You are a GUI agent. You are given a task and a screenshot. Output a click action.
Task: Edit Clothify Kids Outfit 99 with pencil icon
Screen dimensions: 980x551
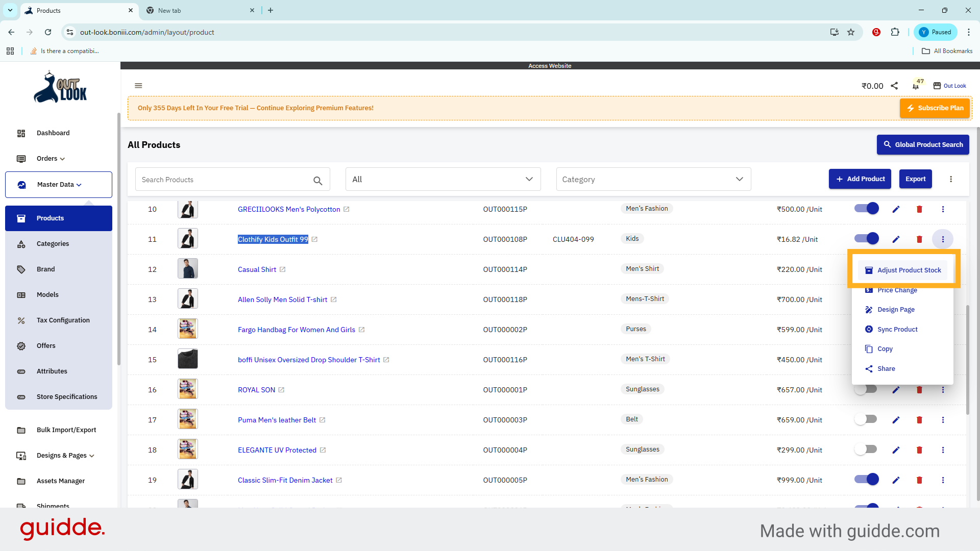896,239
